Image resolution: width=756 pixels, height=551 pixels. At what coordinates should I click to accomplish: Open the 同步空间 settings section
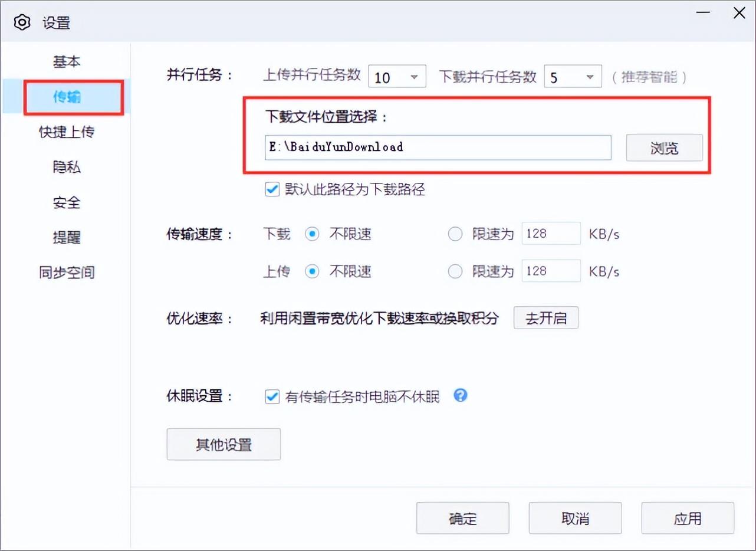point(67,272)
